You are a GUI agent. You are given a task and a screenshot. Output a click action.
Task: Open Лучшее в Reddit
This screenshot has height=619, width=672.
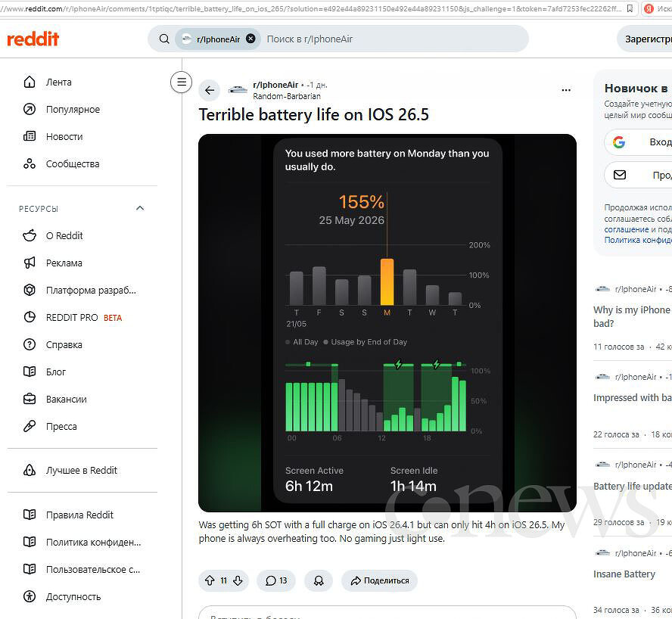[82, 470]
